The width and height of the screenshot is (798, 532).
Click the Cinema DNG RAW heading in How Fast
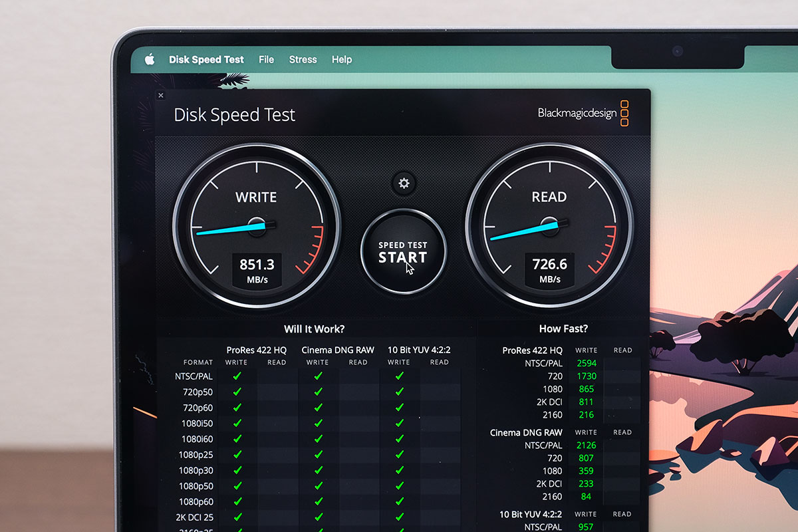pos(526,432)
